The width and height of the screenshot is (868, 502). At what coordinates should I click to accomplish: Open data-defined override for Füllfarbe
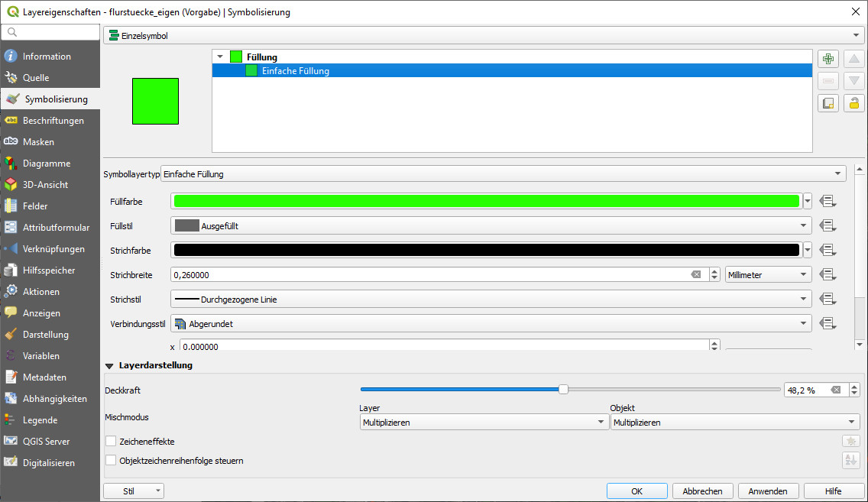click(x=828, y=201)
